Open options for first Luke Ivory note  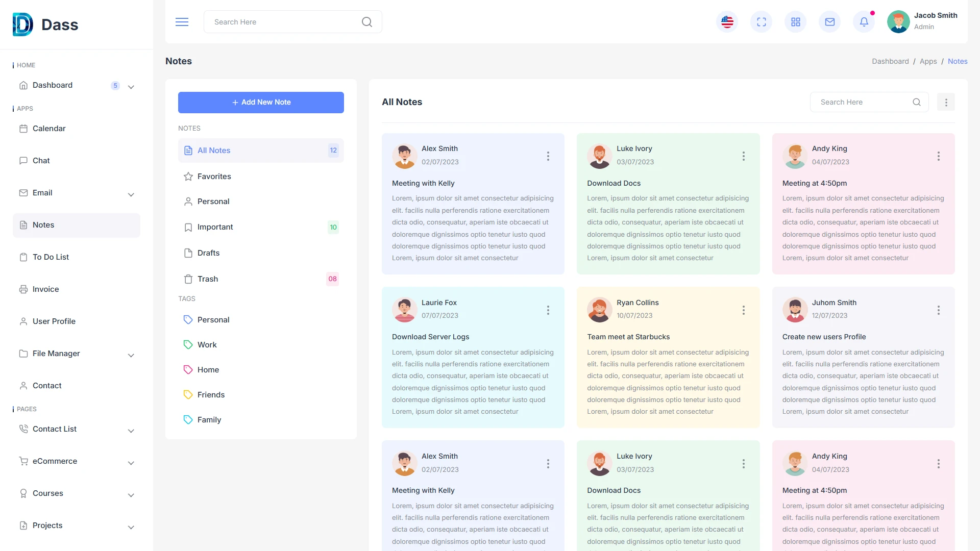[x=744, y=156]
